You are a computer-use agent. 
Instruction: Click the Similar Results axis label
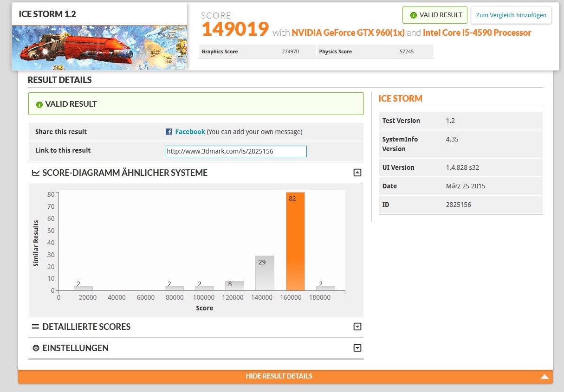point(36,243)
